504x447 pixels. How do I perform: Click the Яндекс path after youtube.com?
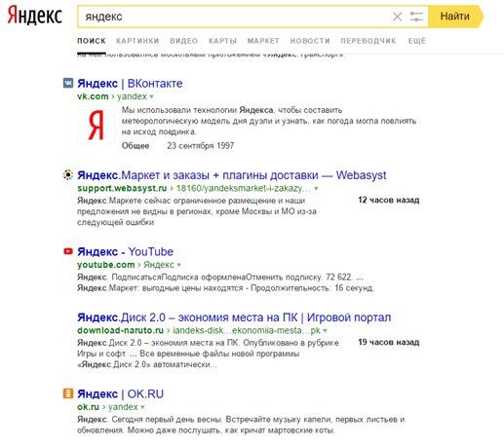click(159, 265)
